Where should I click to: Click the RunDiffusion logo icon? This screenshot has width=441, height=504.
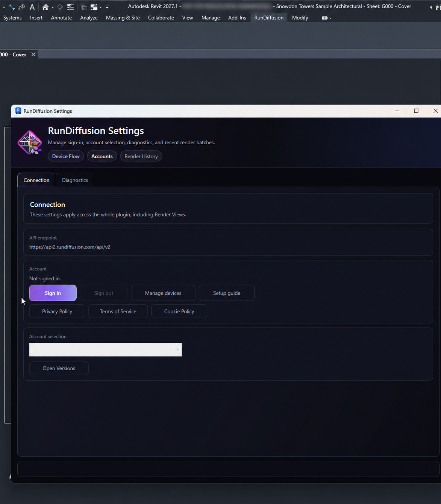(30, 142)
